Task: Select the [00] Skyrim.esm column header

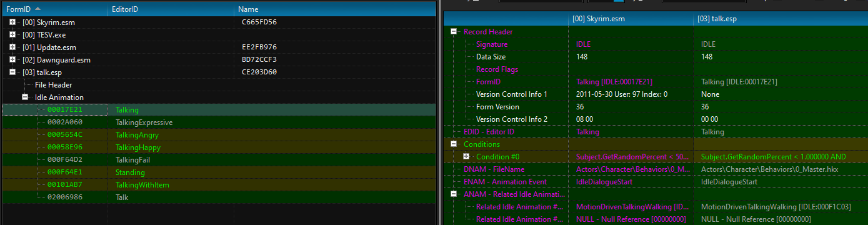Action: [631, 19]
